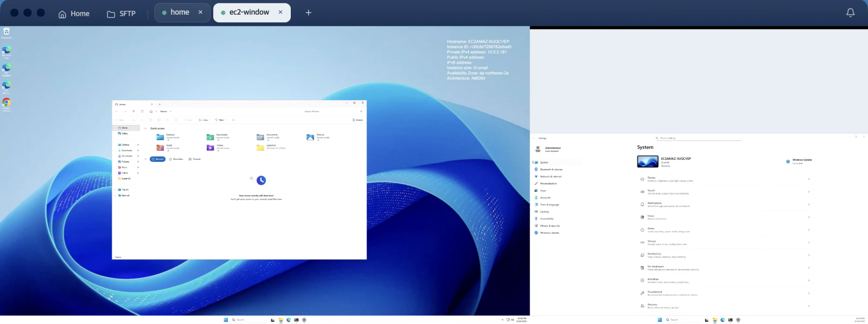
Task: Click the home icon in the Explorer address bar
Action: click(151, 111)
